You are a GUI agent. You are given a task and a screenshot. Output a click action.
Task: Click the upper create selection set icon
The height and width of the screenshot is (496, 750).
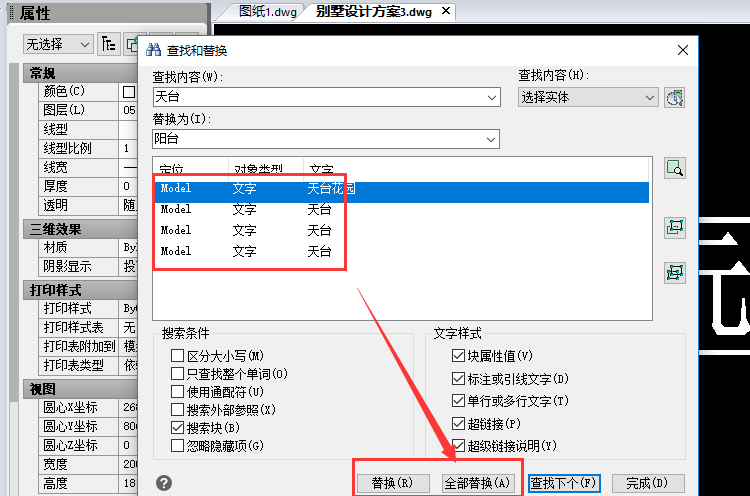(x=674, y=227)
